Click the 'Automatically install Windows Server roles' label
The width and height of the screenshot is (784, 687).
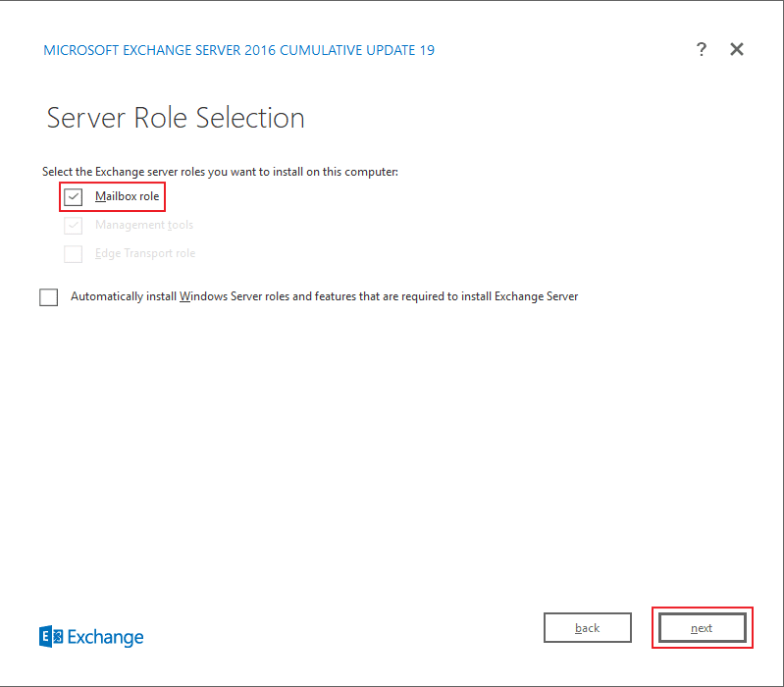coord(324,296)
